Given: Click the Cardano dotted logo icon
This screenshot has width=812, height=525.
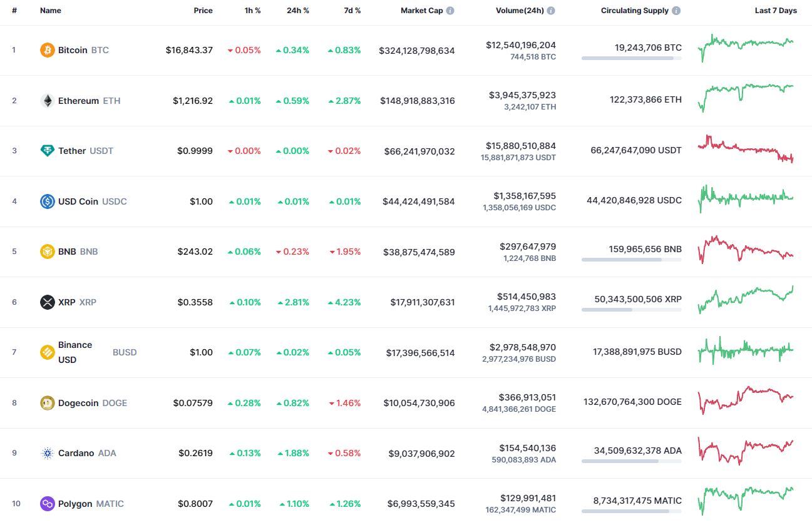Looking at the screenshot, I should [x=48, y=453].
